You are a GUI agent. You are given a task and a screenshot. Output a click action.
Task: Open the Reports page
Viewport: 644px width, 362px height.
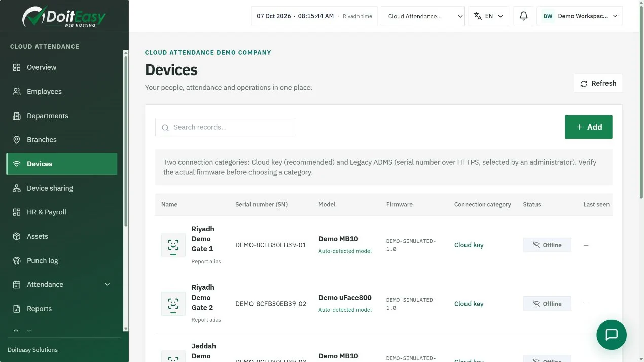click(x=62, y=309)
